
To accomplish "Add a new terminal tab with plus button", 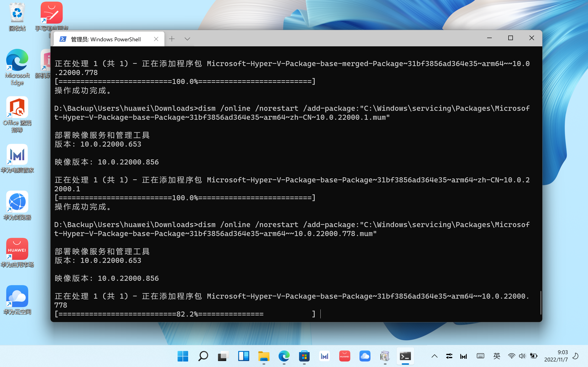I will tap(172, 39).
